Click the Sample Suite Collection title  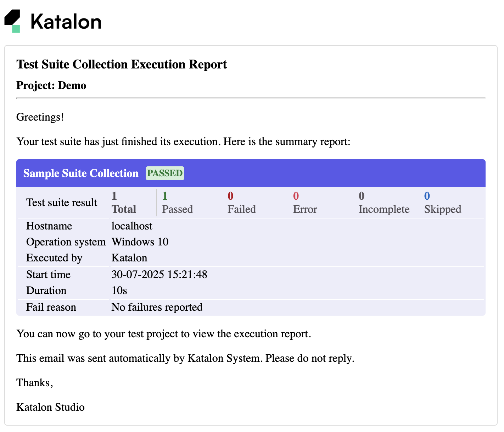pyautogui.click(x=81, y=173)
